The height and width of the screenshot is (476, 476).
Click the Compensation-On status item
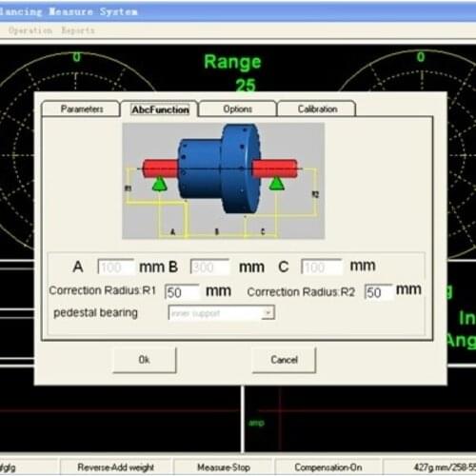click(x=328, y=467)
